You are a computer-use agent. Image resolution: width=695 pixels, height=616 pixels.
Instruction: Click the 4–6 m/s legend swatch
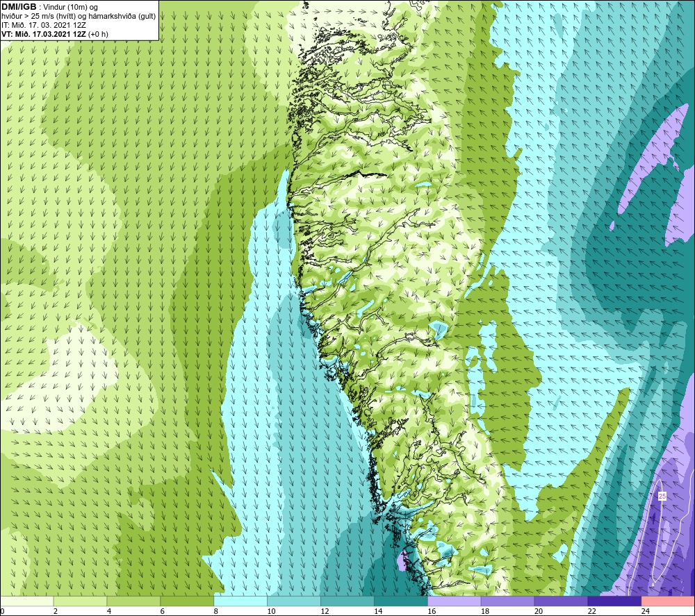pos(133,601)
